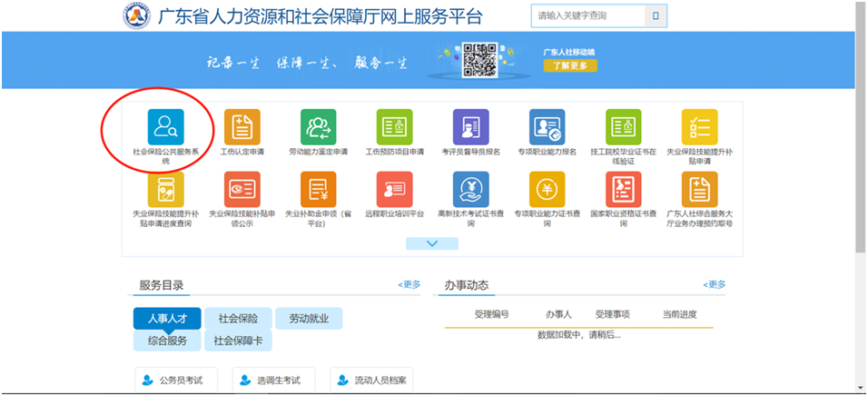Switch to the 社会保险 tab
This screenshot has width=868, height=396.
point(238,319)
